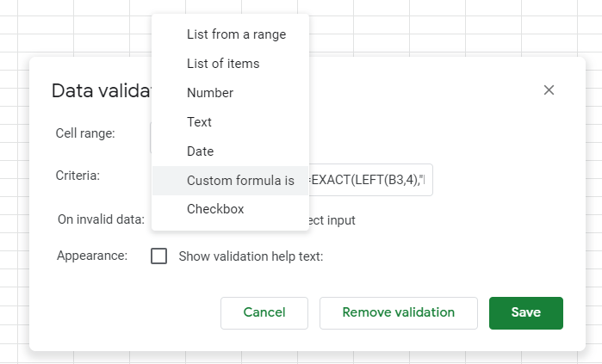Enable 'Show validation help text' checkbox
The image size is (602, 364).
(159, 256)
